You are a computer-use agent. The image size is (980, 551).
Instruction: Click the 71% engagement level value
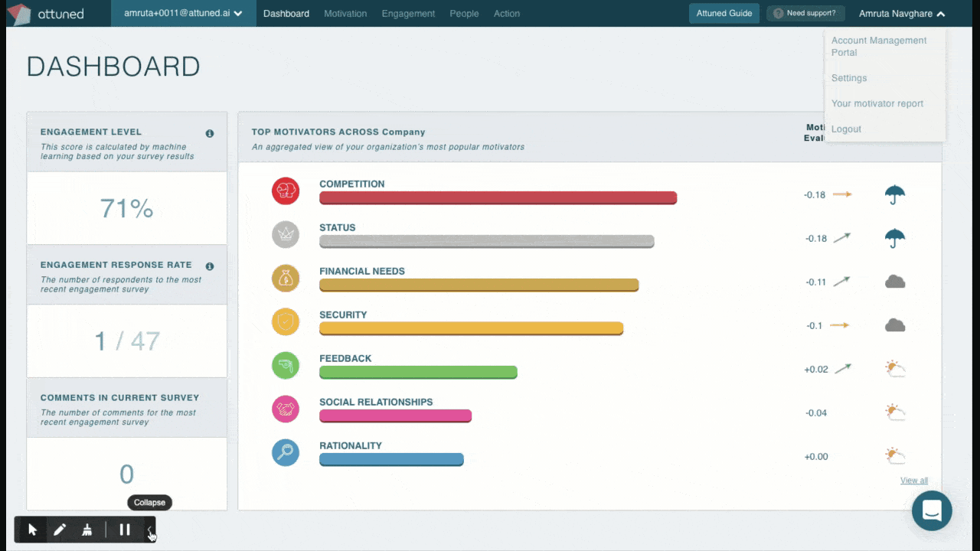(x=126, y=208)
